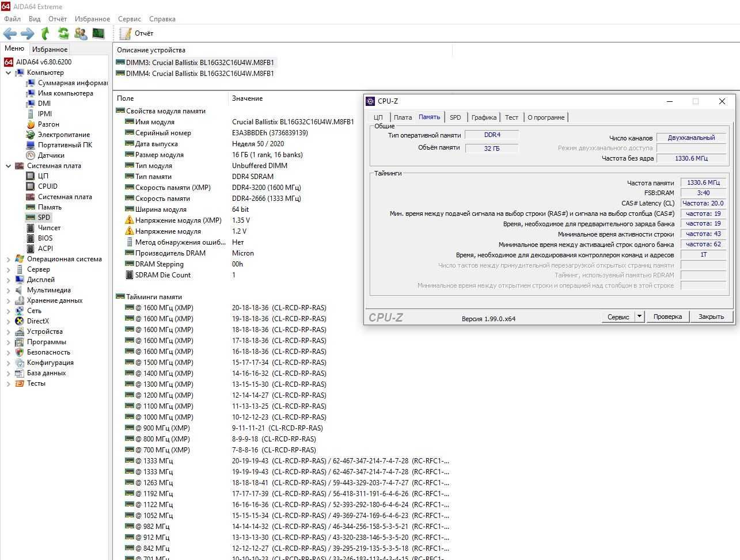This screenshot has height=560, width=740.
Task: Click the green Up arrow toolbar icon
Action: point(45,33)
